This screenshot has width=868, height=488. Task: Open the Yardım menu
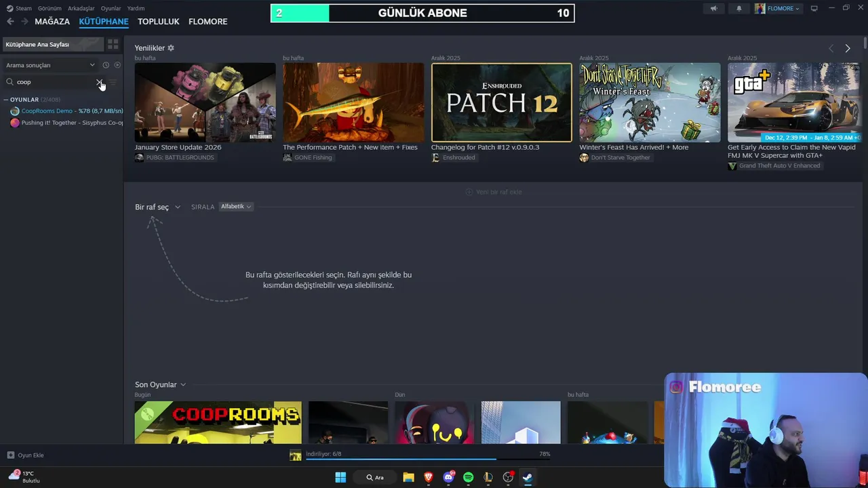(136, 8)
